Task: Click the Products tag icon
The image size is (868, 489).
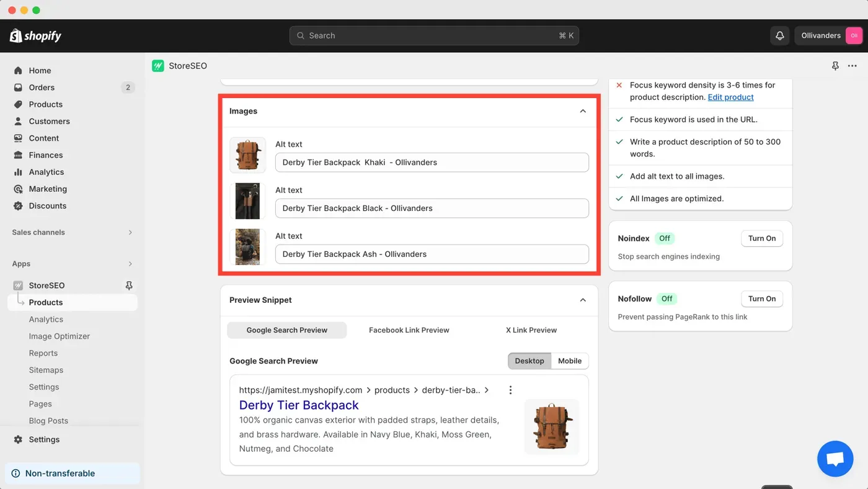Action: (18, 104)
